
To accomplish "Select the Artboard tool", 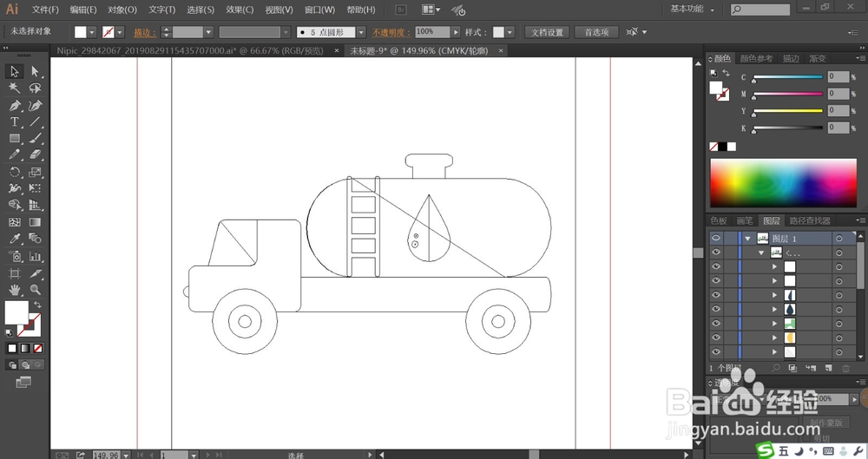I will 15,273.
